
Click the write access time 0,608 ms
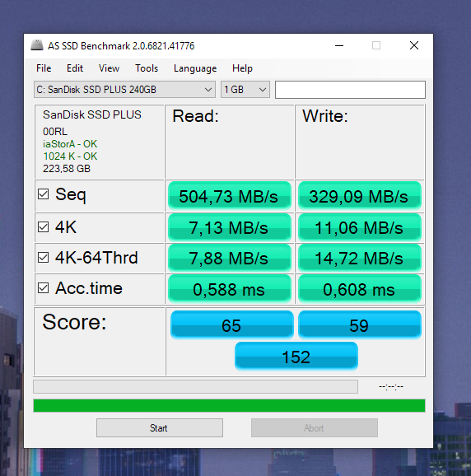(x=360, y=289)
